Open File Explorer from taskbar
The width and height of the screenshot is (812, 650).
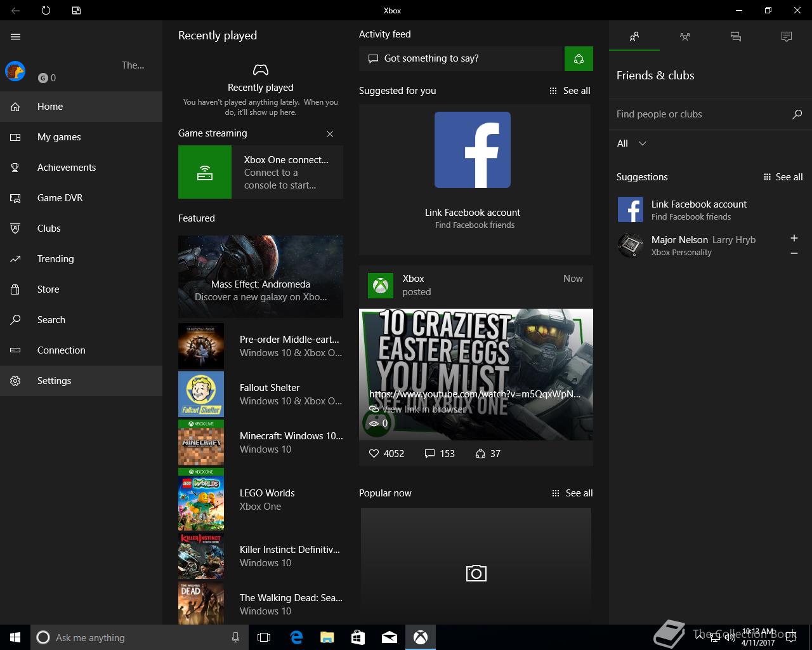pyautogui.click(x=327, y=637)
